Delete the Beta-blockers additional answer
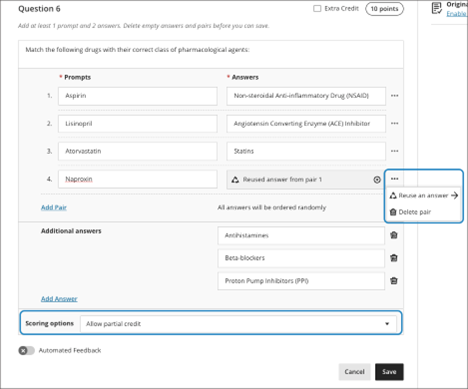The image size is (468, 389). 394,258
